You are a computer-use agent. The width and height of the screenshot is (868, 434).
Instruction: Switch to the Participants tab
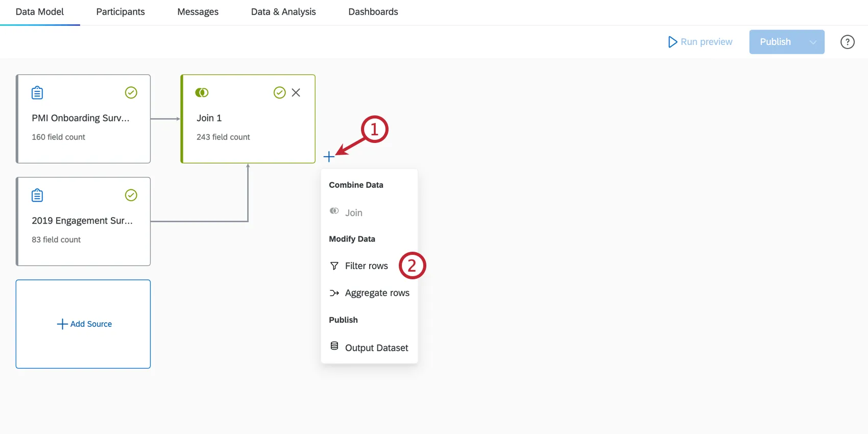tap(120, 12)
